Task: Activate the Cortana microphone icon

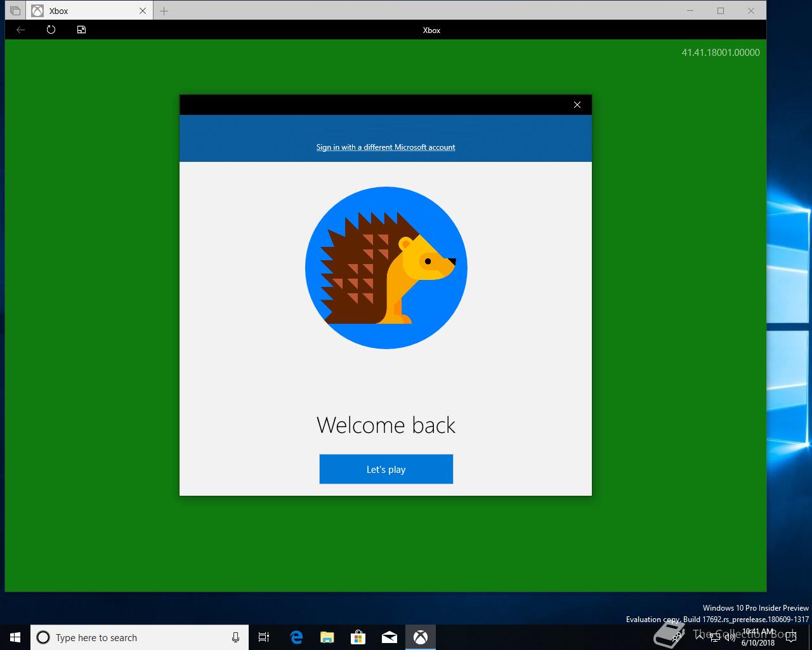Action: [235, 637]
